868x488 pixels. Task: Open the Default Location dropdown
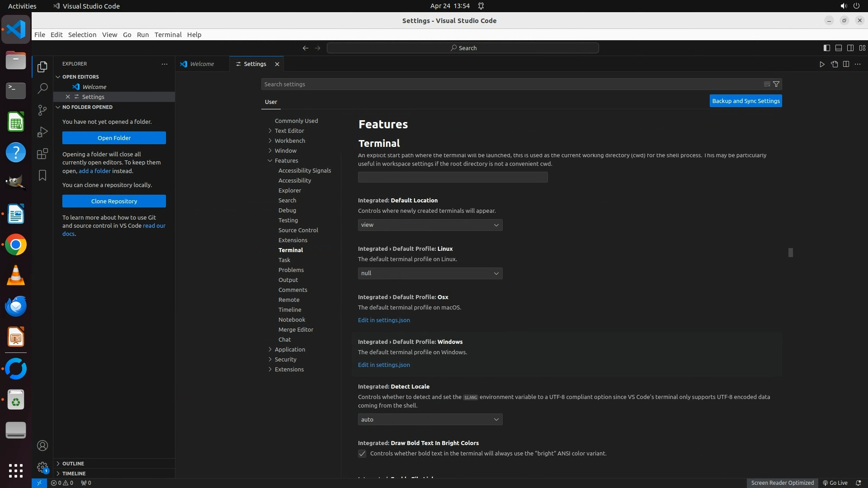[x=430, y=225]
